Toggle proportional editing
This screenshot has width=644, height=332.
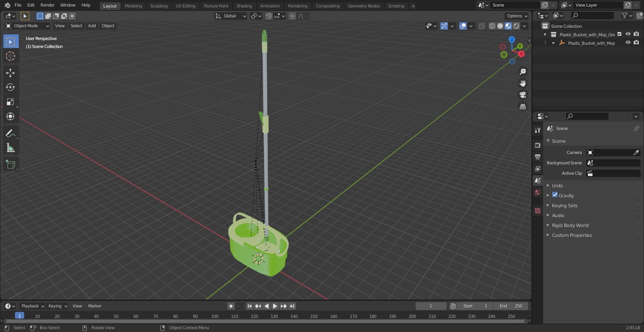292,16
